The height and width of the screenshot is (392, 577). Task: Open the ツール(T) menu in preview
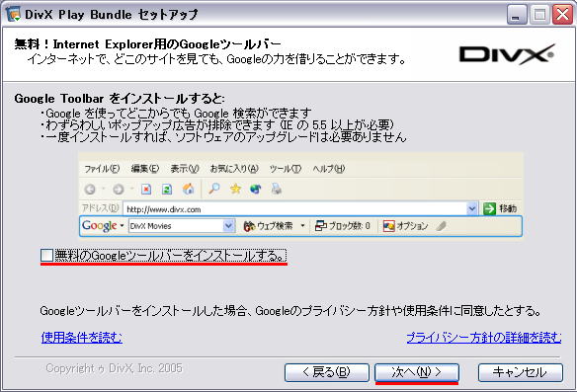[x=286, y=169]
